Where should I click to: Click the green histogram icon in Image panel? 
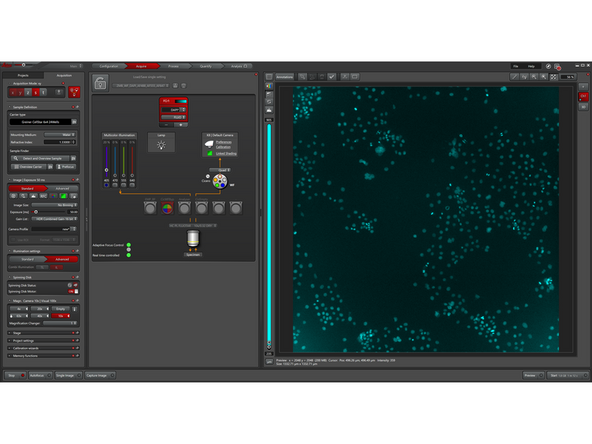(63, 196)
